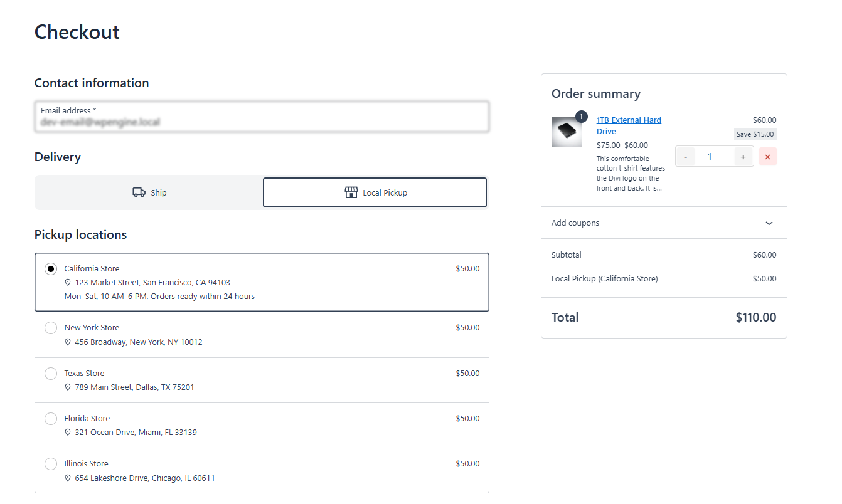Click the hard drive product thumbnail

point(567,132)
